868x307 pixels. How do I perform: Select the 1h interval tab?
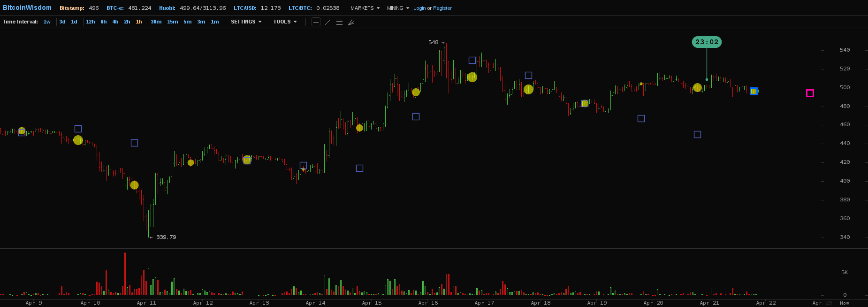[139, 22]
